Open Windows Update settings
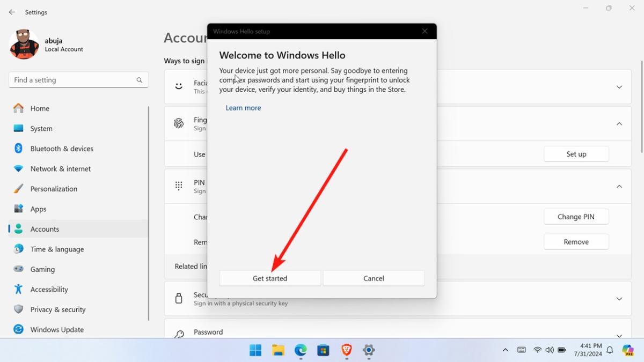644x362 pixels. (56, 329)
